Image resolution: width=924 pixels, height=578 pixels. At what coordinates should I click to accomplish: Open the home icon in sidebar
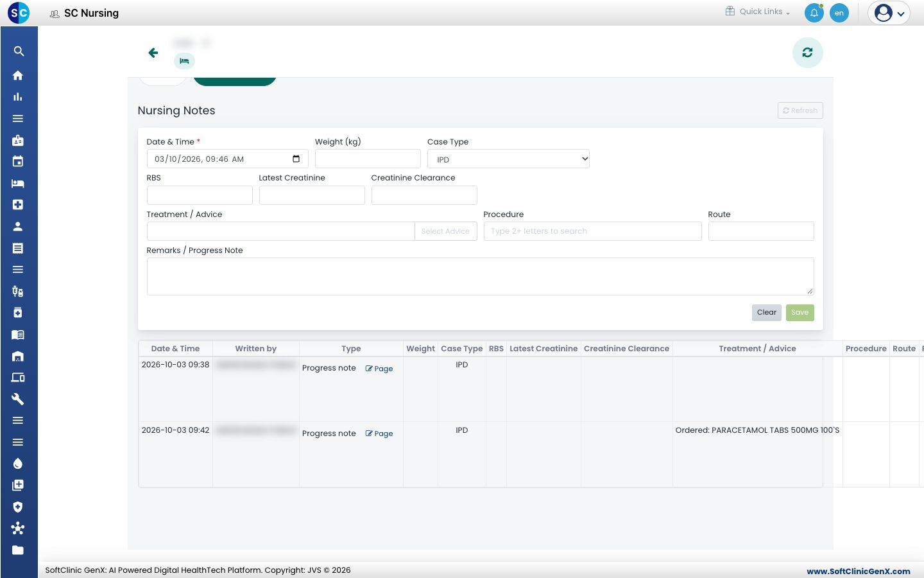(x=18, y=75)
